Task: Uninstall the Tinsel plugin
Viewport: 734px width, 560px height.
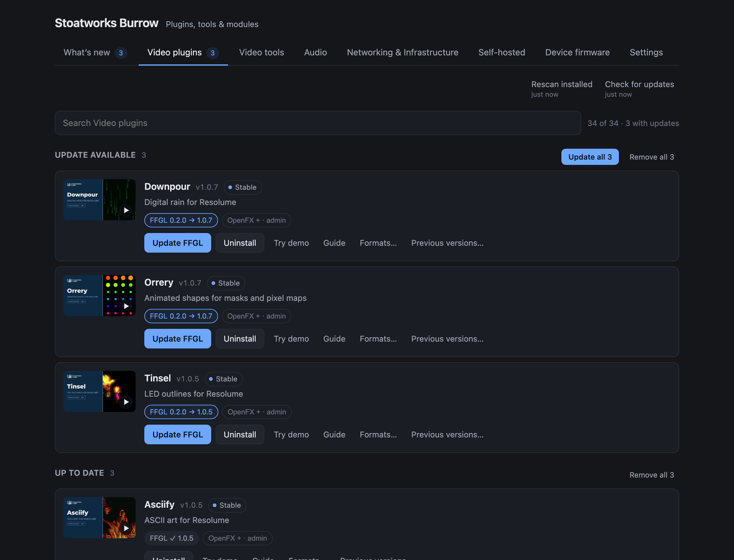Action: 240,435
